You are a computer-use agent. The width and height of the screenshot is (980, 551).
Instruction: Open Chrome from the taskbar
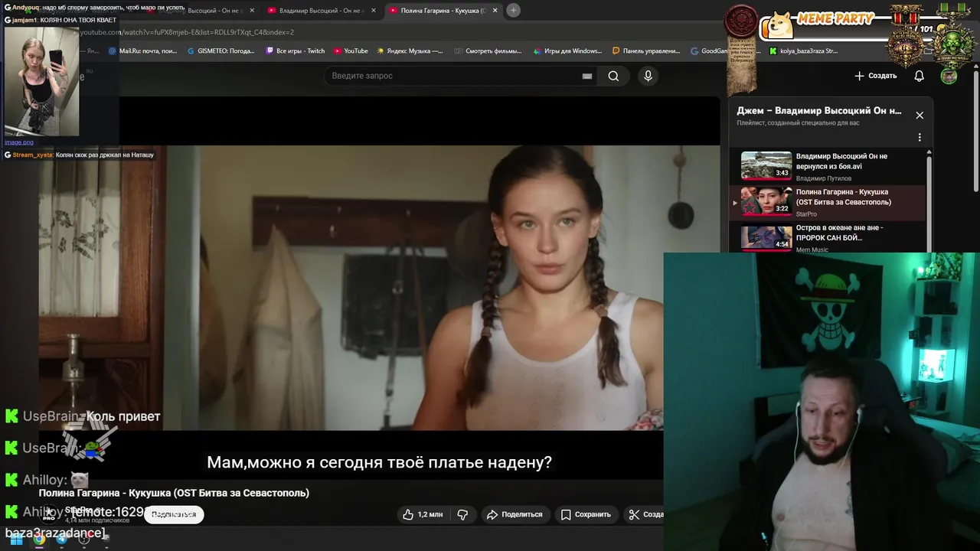(x=39, y=539)
